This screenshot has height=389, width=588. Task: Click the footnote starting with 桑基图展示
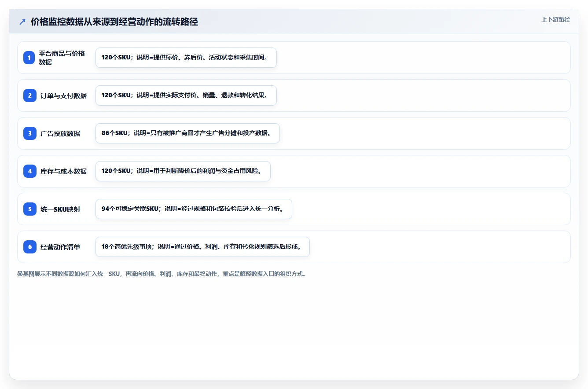coord(162,274)
